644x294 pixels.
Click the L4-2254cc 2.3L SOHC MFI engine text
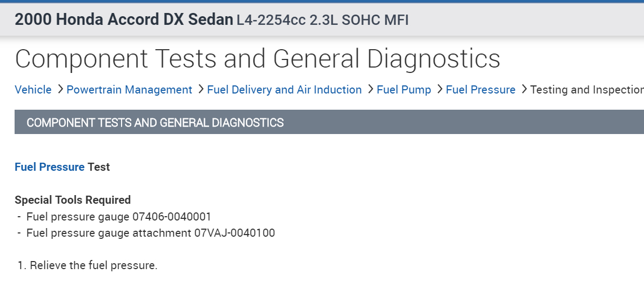coord(323,21)
